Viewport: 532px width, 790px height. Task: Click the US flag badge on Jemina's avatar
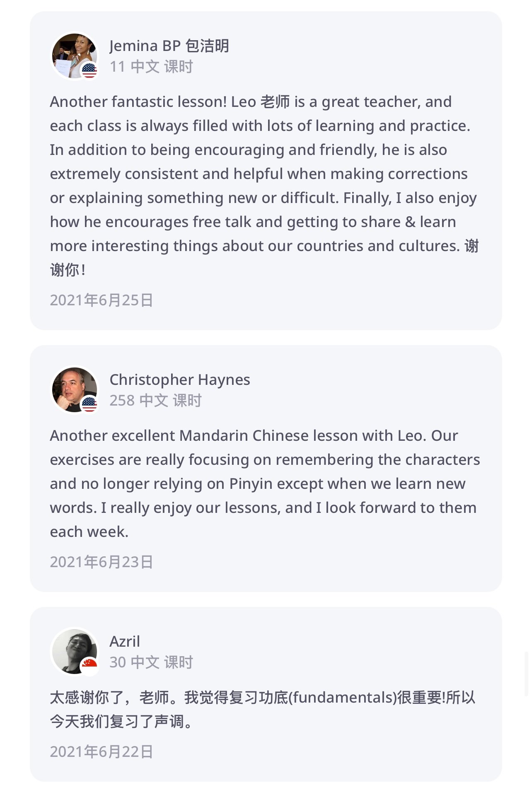89,70
